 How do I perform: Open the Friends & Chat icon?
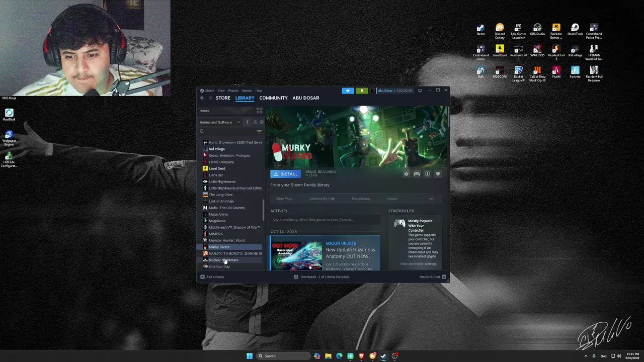444,277
